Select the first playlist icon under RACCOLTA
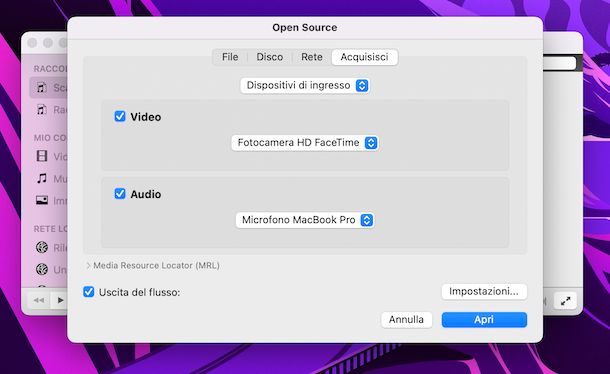This screenshot has width=610, height=374. pyautogui.click(x=42, y=87)
